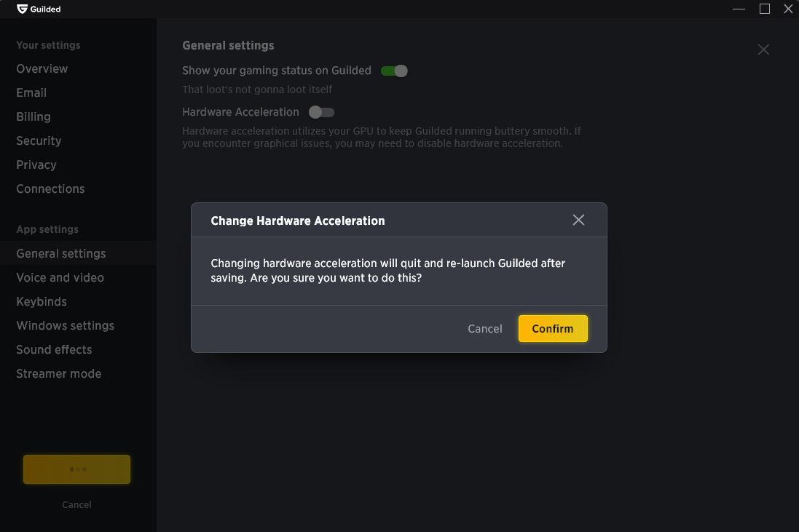Viewport: 799px width, 532px height.
Task: Cancel the hardware acceleration dialog
Action: [485, 329]
